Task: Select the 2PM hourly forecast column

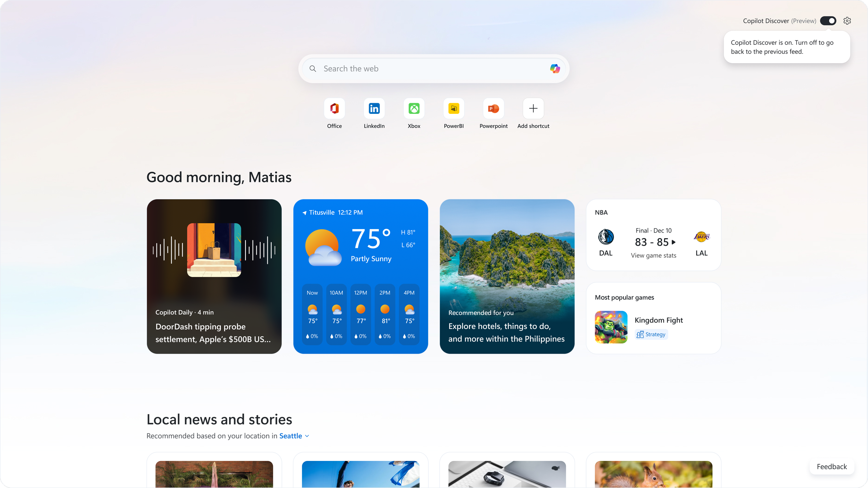Action: click(385, 314)
